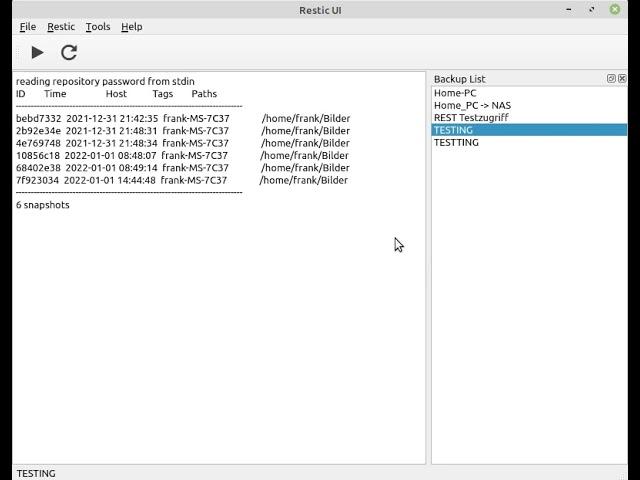Viewport: 640px width, 480px height.
Task: Click timestamp 2021-12-31 21:42:35
Action: [x=112, y=118]
